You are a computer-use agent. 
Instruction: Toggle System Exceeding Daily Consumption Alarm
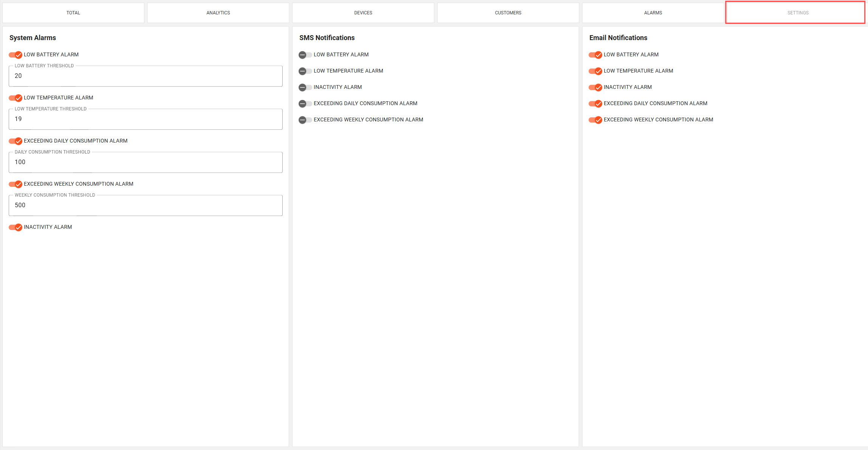(x=15, y=141)
